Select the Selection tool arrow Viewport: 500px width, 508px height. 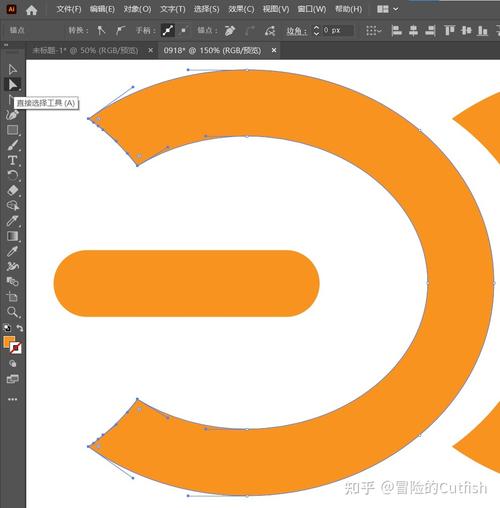click(12, 69)
